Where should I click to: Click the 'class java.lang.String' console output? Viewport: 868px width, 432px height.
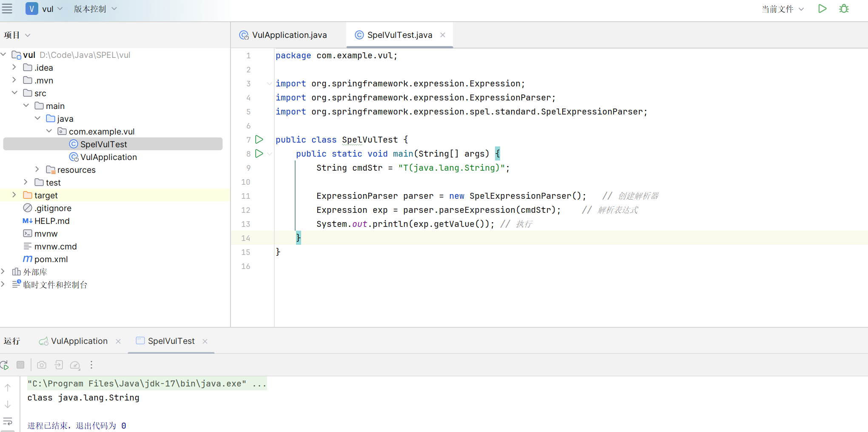(83, 398)
